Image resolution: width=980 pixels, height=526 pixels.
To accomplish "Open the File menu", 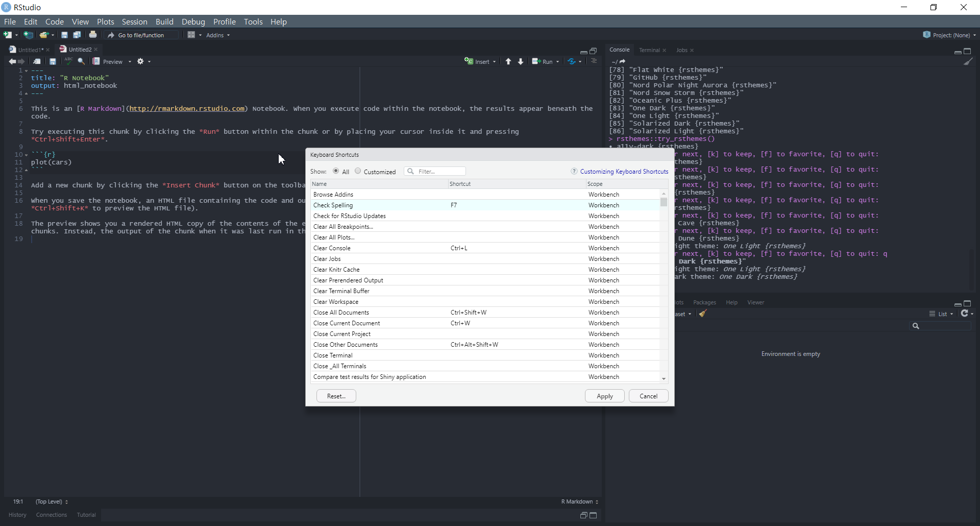I will tap(10, 21).
